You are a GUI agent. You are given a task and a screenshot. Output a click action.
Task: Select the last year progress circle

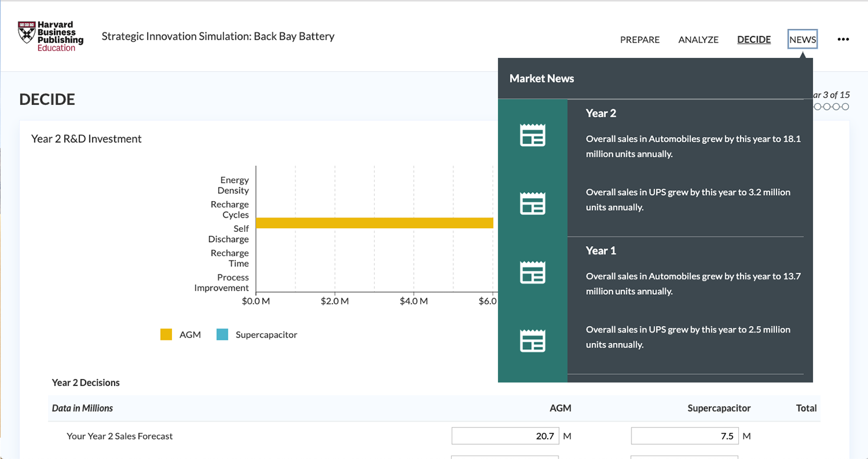click(x=846, y=107)
